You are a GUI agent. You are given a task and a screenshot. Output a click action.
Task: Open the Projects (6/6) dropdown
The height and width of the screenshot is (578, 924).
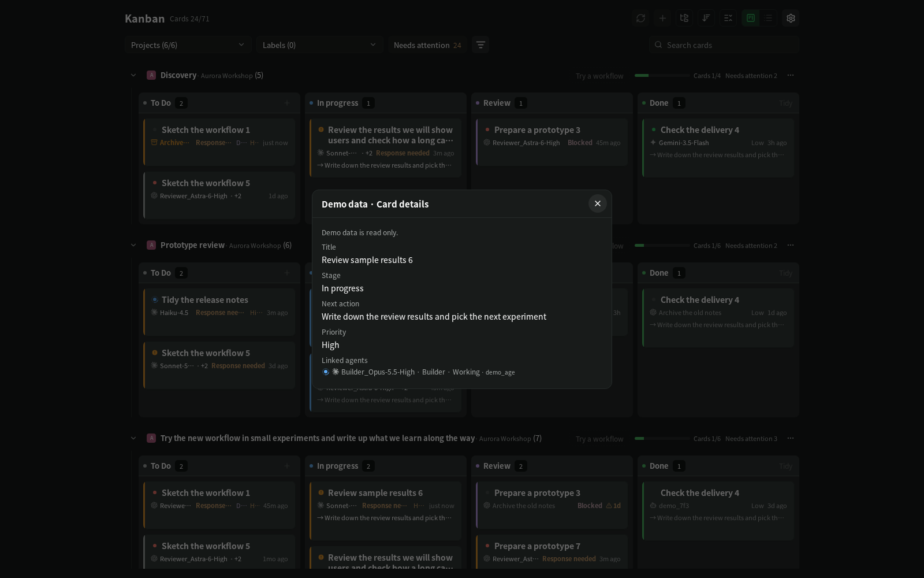(x=188, y=45)
